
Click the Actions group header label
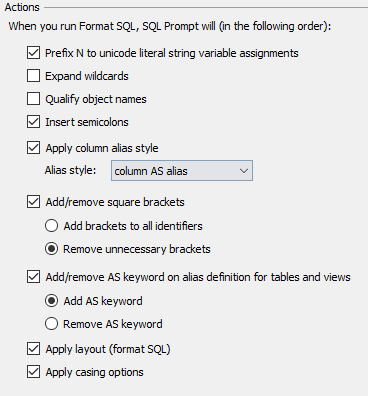(x=22, y=7)
